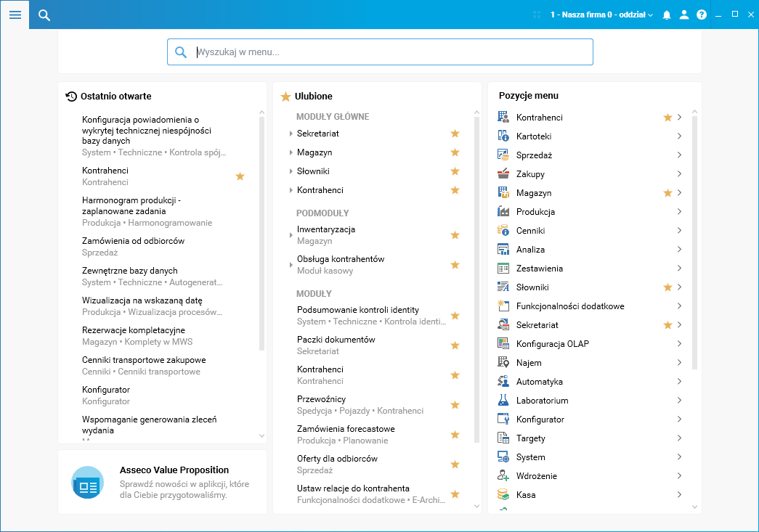Click Kontrahenci icon in Pozycje menu
Viewport: 759px width, 532px height.
click(503, 117)
